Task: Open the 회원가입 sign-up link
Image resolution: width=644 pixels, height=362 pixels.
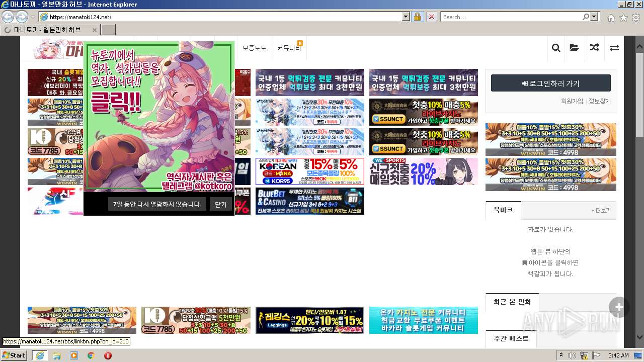Action: point(572,101)
